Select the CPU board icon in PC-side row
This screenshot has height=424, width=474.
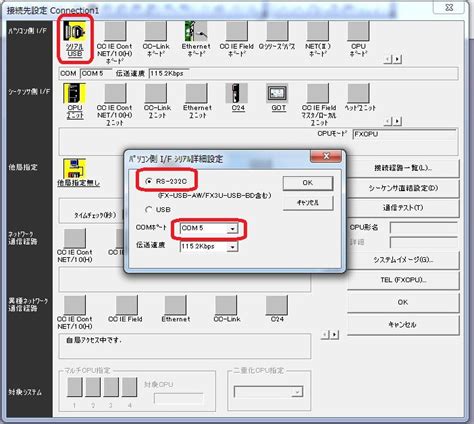[358, 31]
